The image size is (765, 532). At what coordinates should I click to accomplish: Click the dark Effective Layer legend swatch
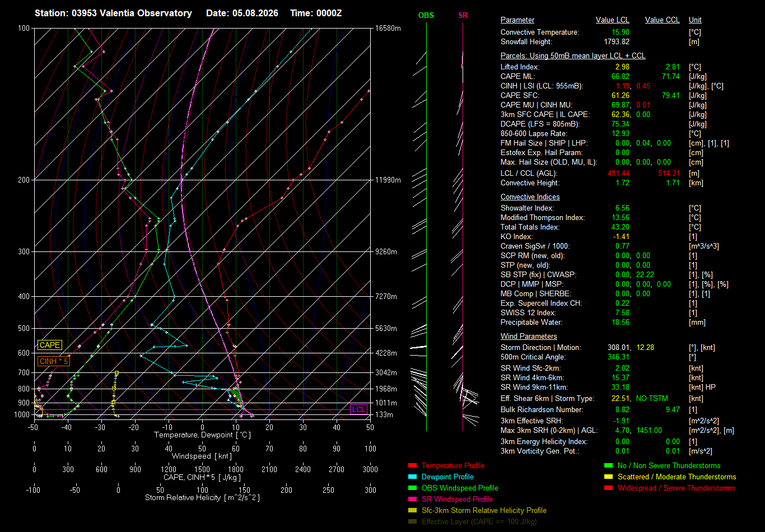tap(412, 521)
